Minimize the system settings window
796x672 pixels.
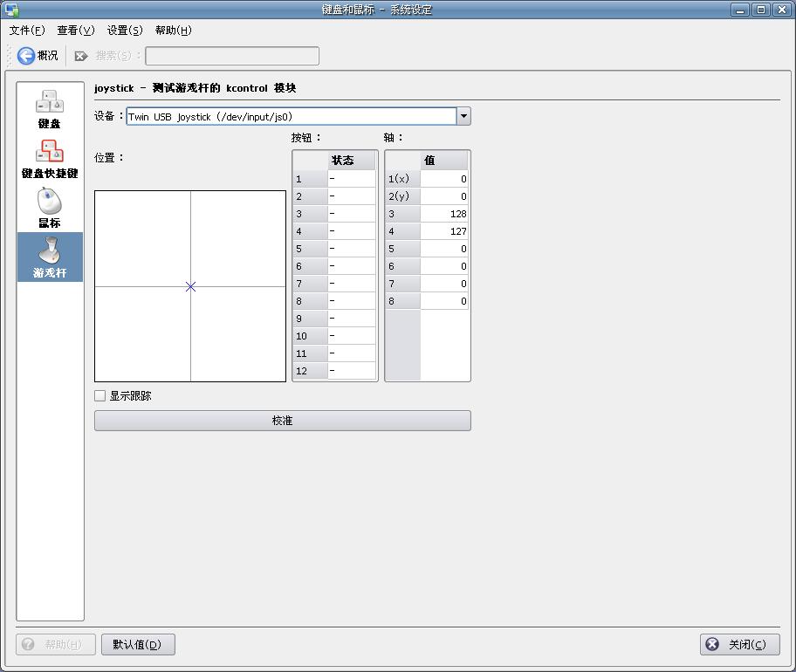click(x=741, y=10)
